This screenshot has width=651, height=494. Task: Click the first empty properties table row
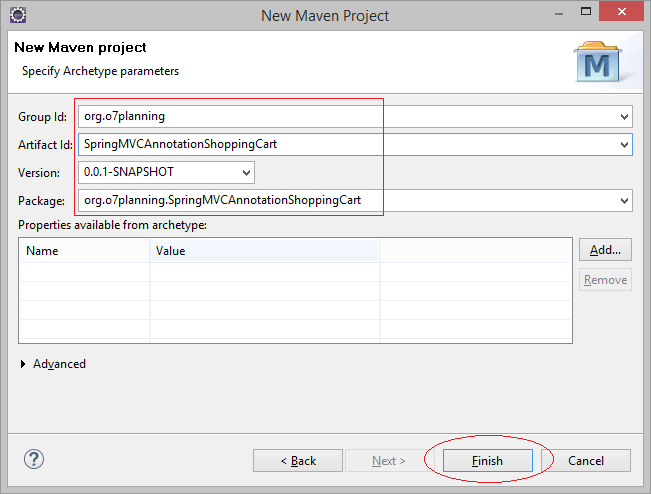pos(295,272)
